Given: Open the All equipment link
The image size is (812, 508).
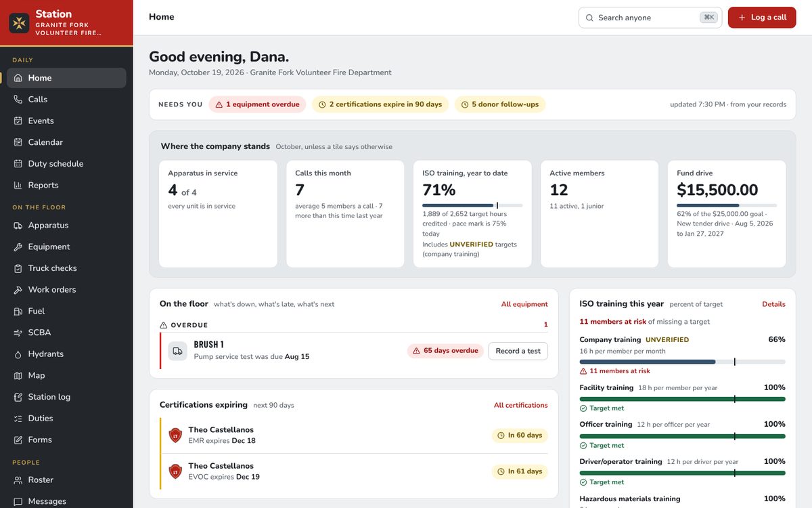Looking at the screenshot, I should coord(524,305).
